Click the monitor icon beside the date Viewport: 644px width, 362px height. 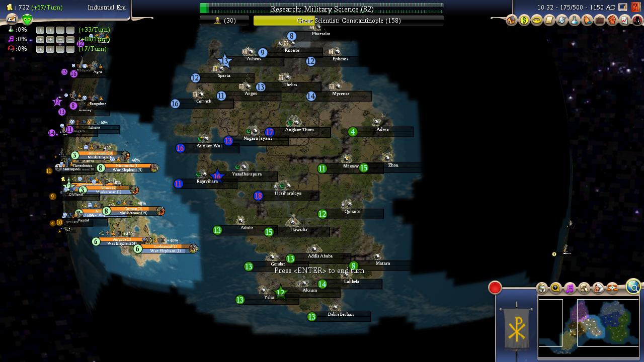pos(623,7)
